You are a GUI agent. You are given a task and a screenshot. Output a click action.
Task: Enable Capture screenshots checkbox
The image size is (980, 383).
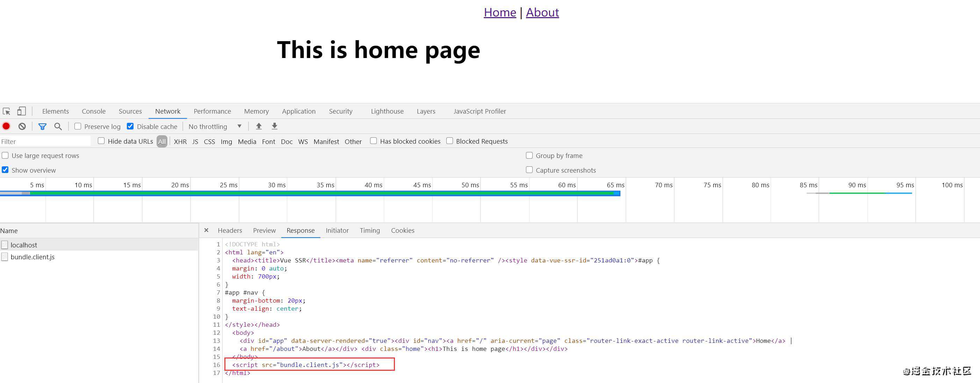[529, 169]
